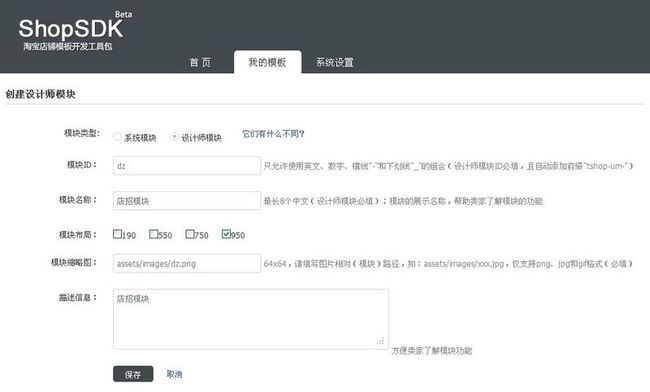Open the 首页 tab
The height and width of the screenshot is (392, 650).
point(200,63)
